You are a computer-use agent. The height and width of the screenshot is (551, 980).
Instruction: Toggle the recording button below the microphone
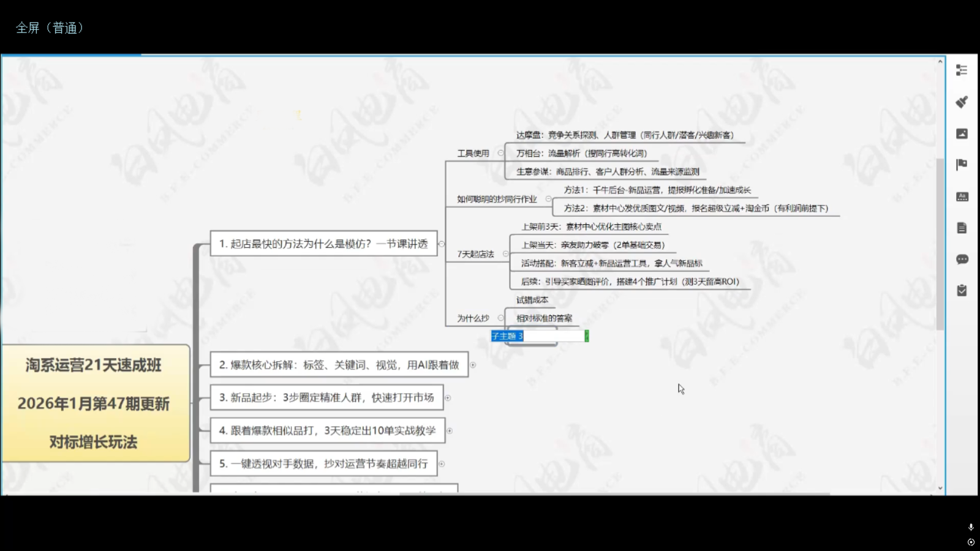(x=970, y=541)
